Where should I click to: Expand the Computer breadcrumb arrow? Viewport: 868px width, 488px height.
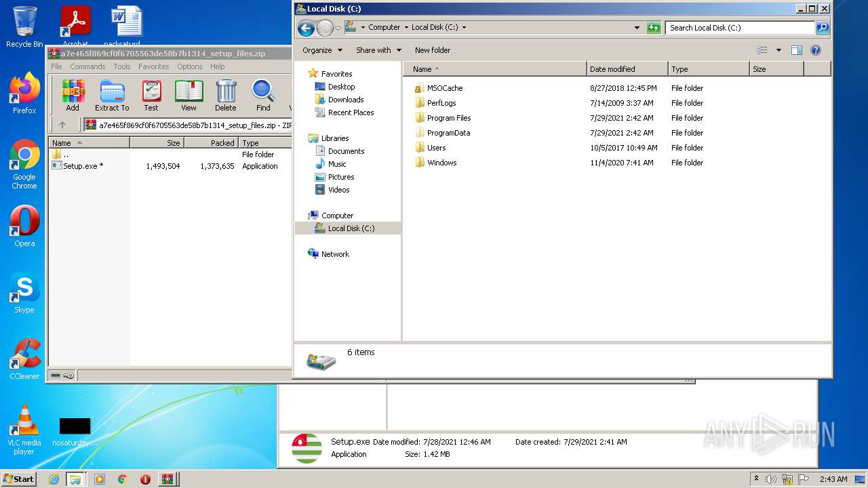coord(406,28)
